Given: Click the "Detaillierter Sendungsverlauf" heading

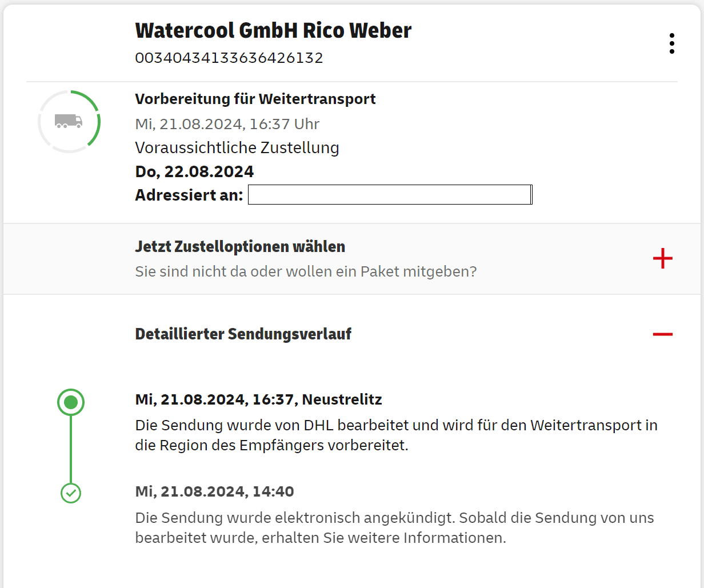Looking at the screenshot, I should [x=243, y=334].
